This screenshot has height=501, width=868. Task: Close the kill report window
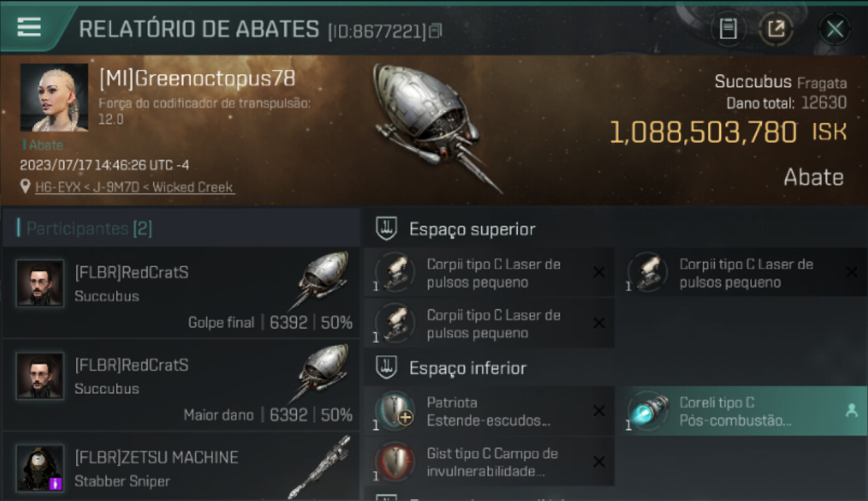point(835,29)
